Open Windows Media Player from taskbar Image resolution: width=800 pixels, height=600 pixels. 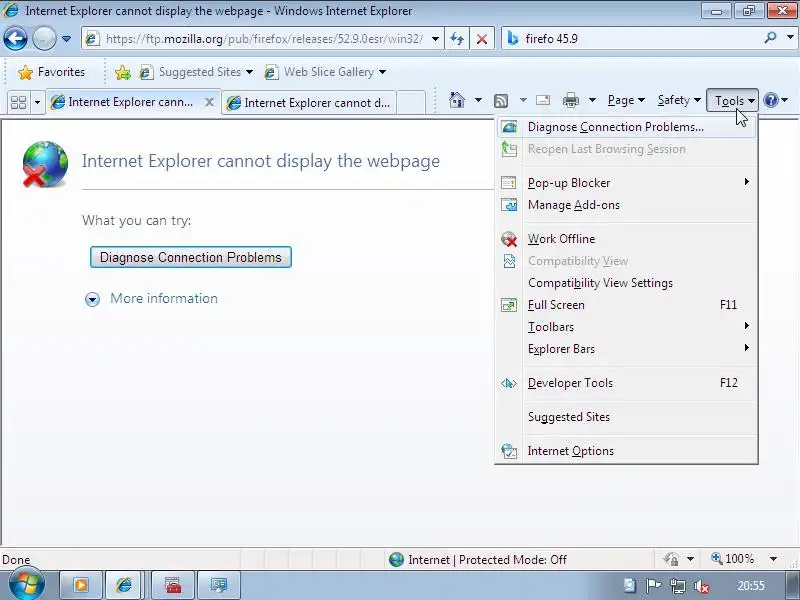click(x=81, y=585)
